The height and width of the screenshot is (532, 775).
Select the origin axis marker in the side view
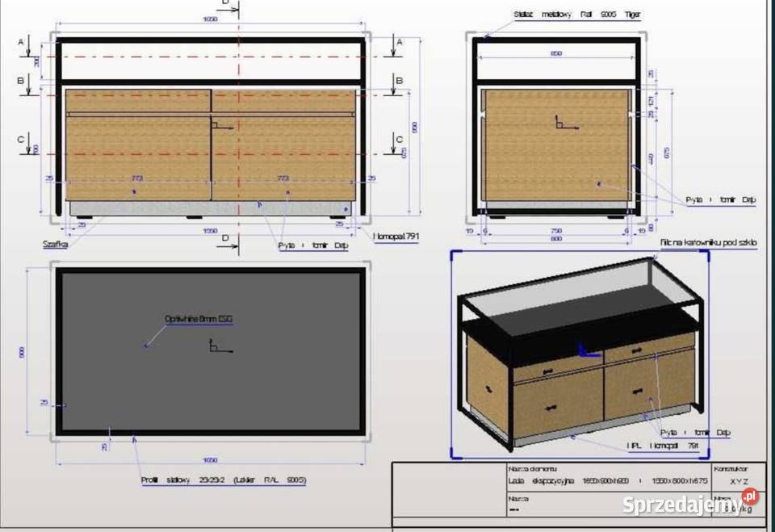pyautogui.click(x=561, y=123)
